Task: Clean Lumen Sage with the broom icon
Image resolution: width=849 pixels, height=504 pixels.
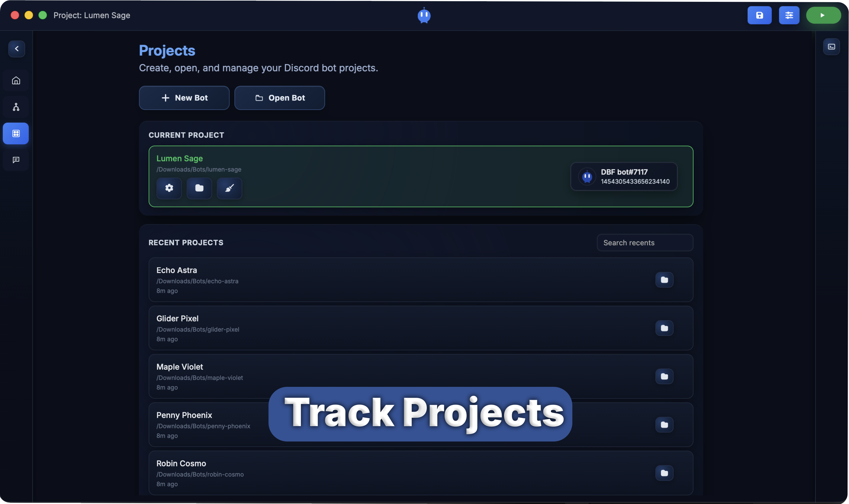Action: [229, 188]
